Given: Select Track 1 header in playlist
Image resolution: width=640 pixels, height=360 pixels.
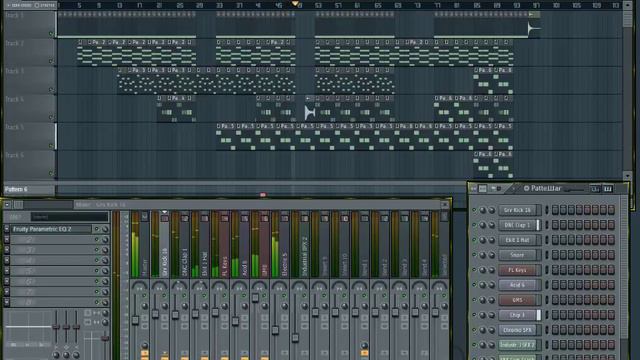Looking at the screenshot, I should [29, 24].
